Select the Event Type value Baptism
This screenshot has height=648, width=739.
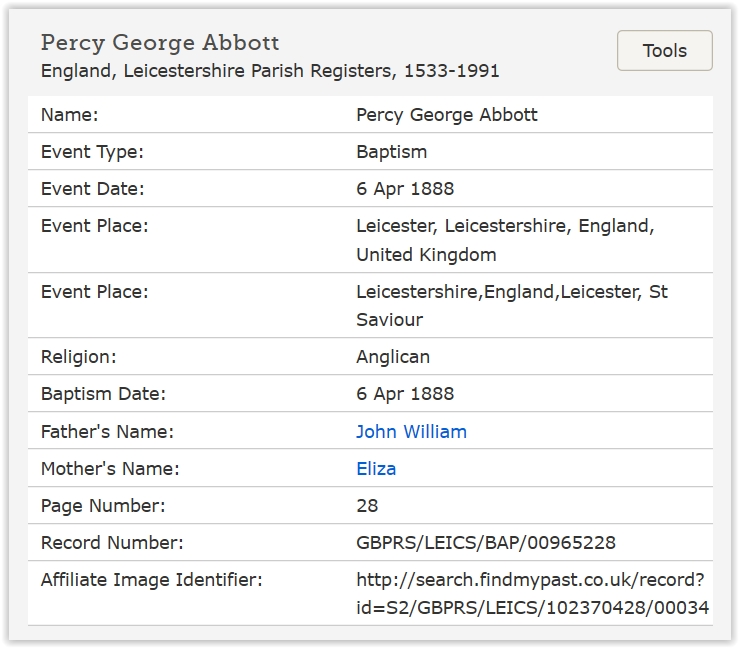coord(391,152)
